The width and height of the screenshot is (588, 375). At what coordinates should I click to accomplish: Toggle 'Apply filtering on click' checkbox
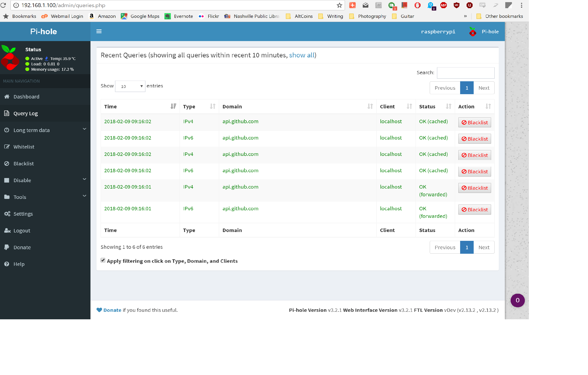point(103,260)
